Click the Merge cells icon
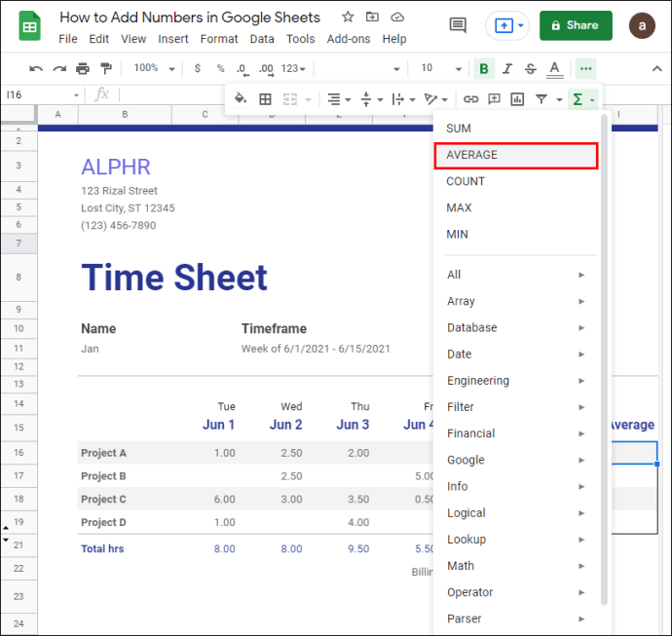Viewport: 672px width, 636px height. tap(290, 99)
